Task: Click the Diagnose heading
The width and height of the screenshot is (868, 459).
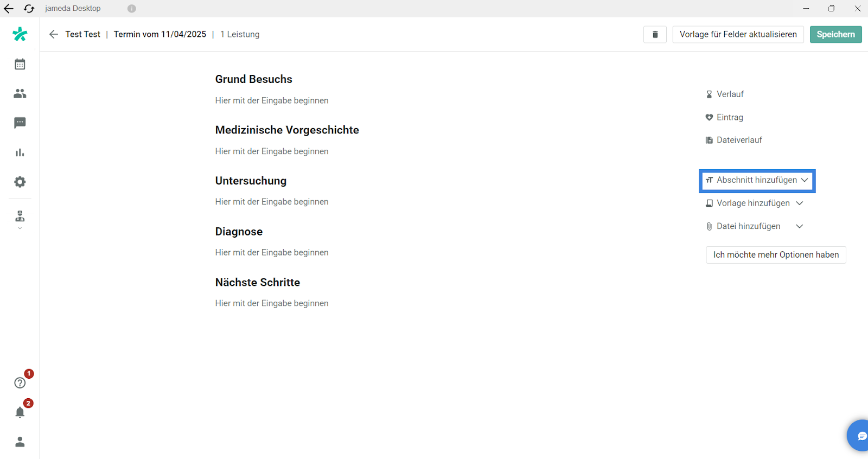Action: click(x=239, y=232)
